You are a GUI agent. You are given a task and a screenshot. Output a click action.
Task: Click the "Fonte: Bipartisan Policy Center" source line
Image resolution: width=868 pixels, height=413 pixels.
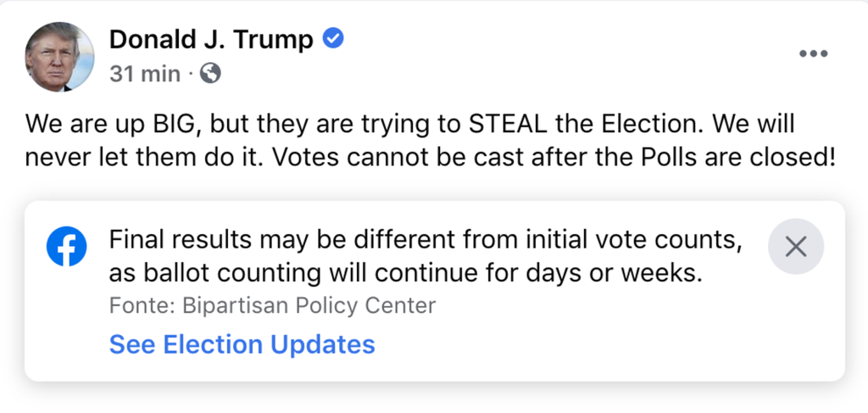[272, 305]
